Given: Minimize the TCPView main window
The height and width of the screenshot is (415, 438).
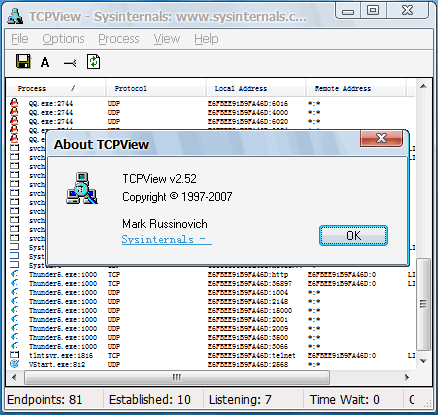Looking at the screenshot, I should pyautogui.click(x=348, y=11).
